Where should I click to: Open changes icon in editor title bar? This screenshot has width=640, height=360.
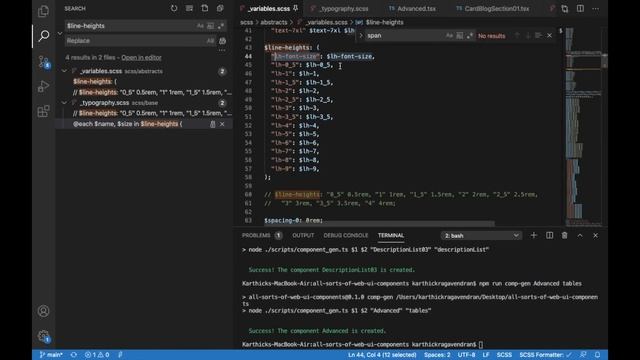[x=565, y=9]
